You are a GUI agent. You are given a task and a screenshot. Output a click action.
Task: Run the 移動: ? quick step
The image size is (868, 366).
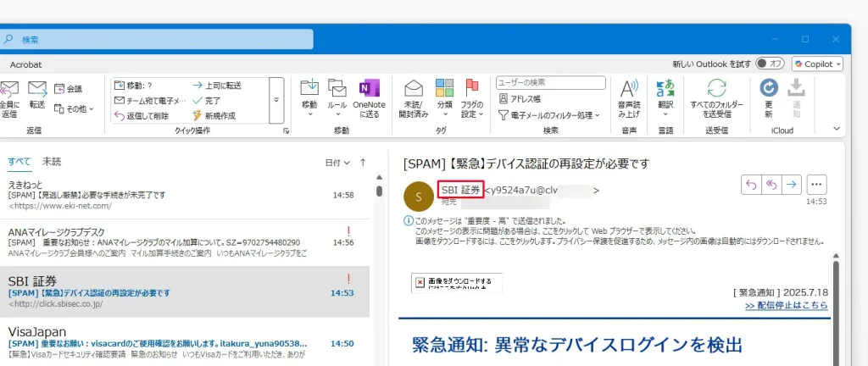pos(133,85)
